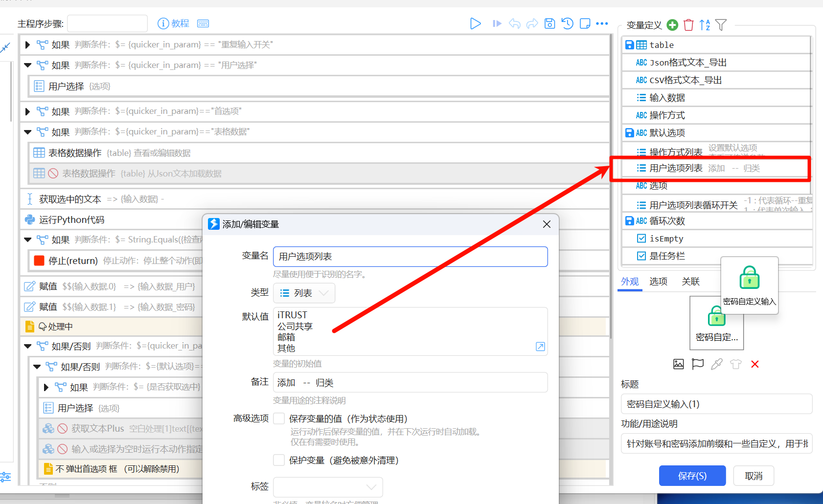Expand the 如果 是否获取选中 condition
823x504 pixels.
coord(46,387)
